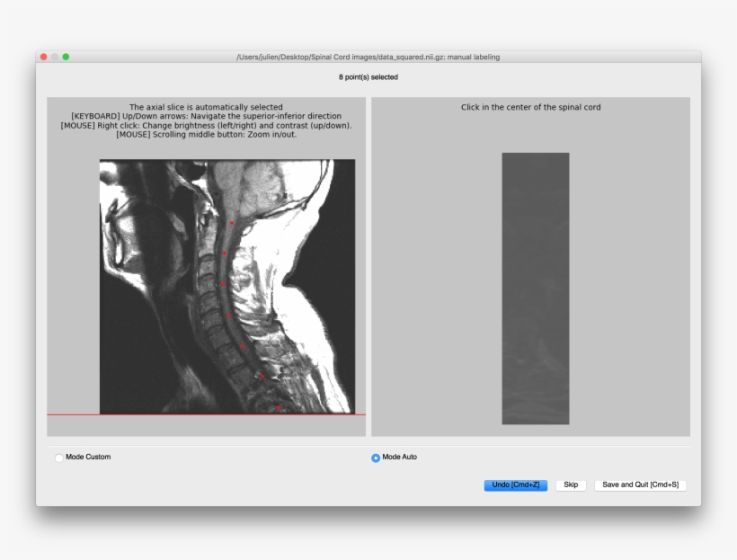Click the center of the spinal cord axial slice
The width and height of the screenshot is (737, 560).
pyautogui.click(x=534, y=288)
